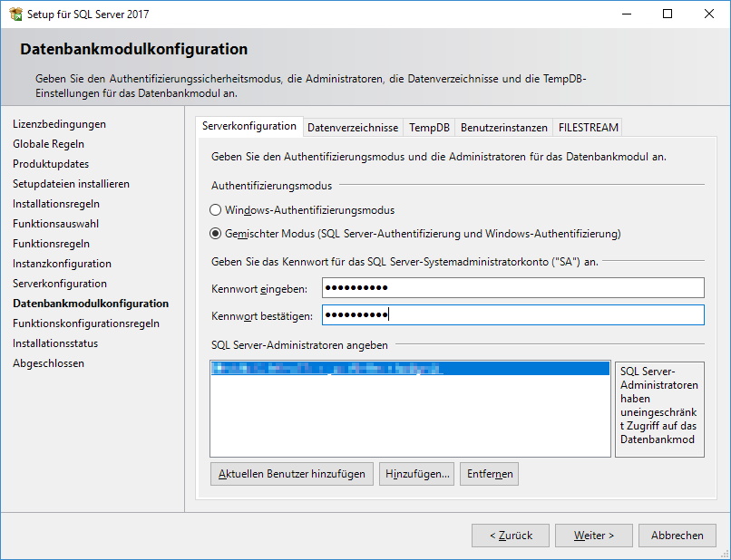The width and height of the screenshot is (731, 560).
Task: Click Produktupdates in the step list
Action: [x=51, y=164]
